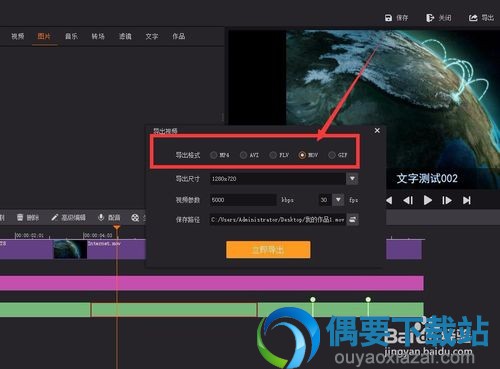Click the microphone voice-over icon

[101, 217]
